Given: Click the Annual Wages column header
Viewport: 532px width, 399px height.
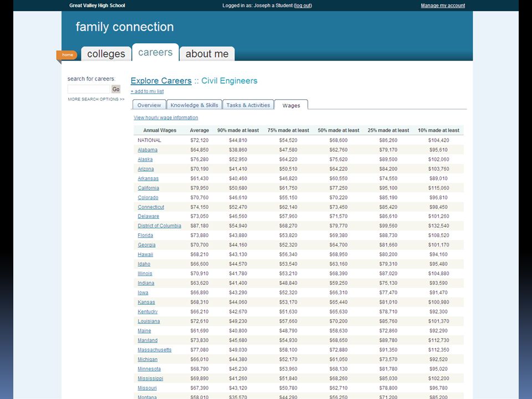Looking at the screenshot, I should 160,130.
